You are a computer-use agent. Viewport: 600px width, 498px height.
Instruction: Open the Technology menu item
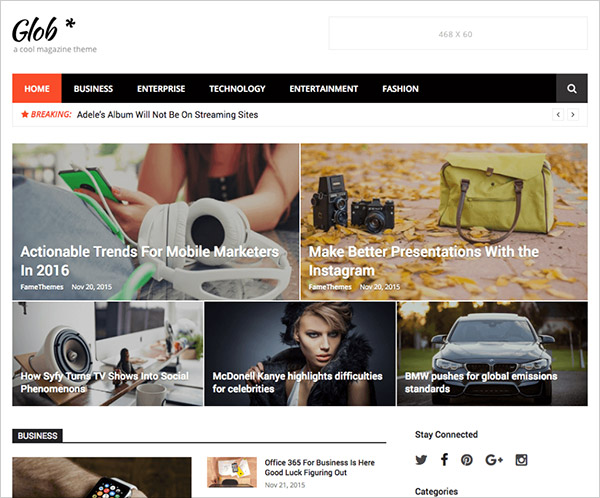pos(237,88)
